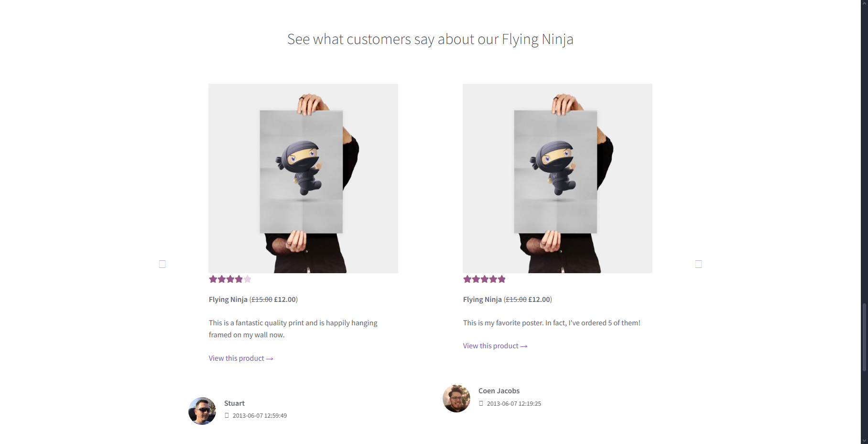The image size is (868, 444).
Task: Click the Flying Ninja title in Coen's review
Action: [x=482, y=299]
